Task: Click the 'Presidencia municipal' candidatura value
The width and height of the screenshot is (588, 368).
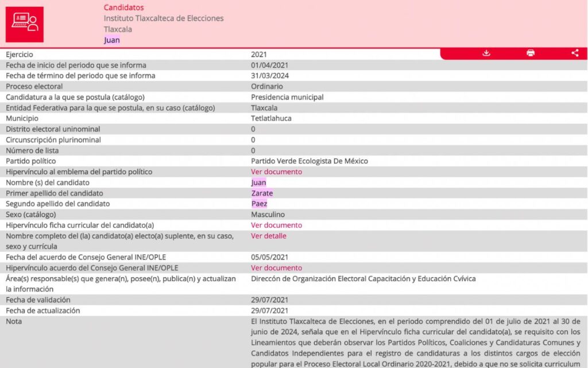Action: (x=287, y=97)
